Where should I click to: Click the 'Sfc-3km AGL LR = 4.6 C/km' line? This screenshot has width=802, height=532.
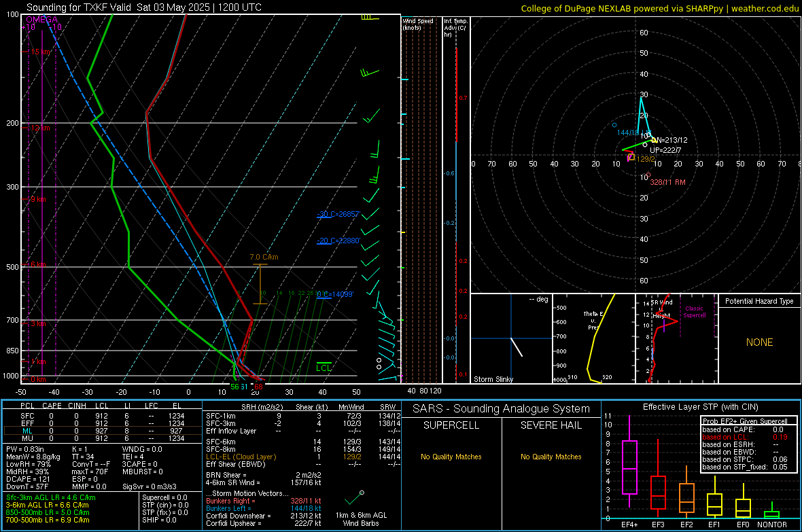[51, 497]
